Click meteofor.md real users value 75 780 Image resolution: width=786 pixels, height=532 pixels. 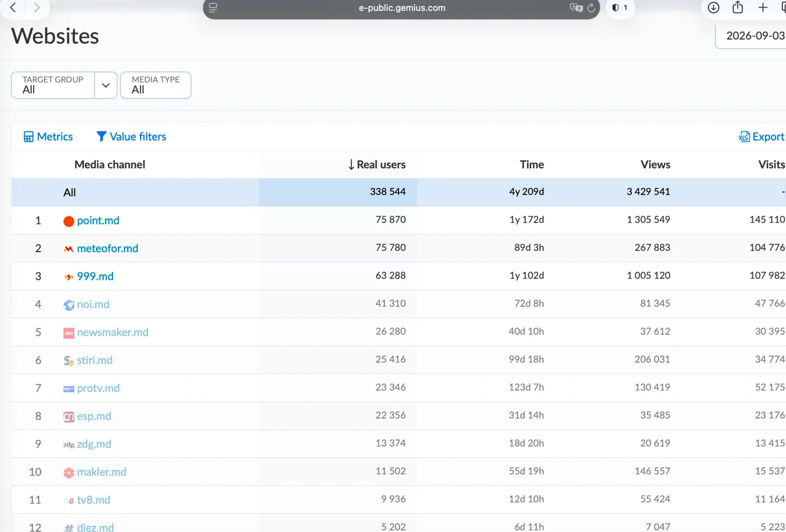tap(391, 247)
